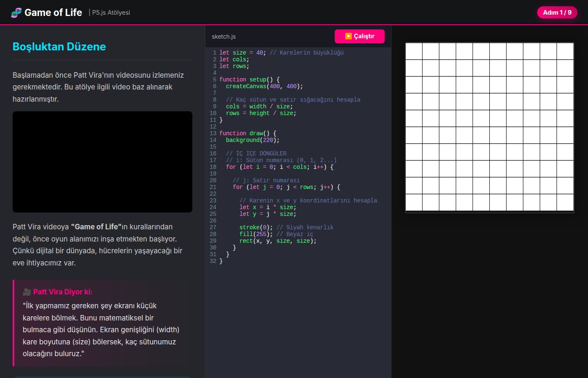Click the 'P5.js Atölyesi' subtitle text

pyautogui.click(x=111, y=13)
